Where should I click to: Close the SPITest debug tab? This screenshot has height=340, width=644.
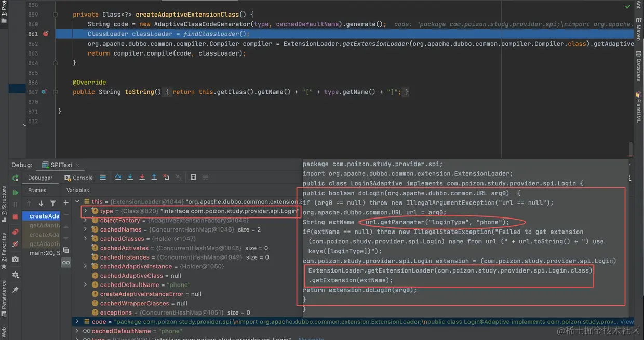click(78, 165)
